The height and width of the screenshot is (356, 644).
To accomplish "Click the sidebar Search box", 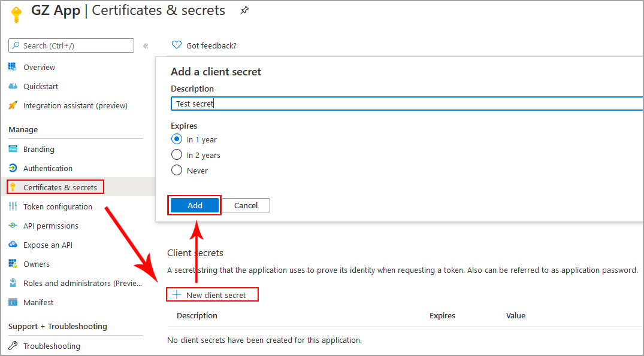I will (x=72, y=45).
